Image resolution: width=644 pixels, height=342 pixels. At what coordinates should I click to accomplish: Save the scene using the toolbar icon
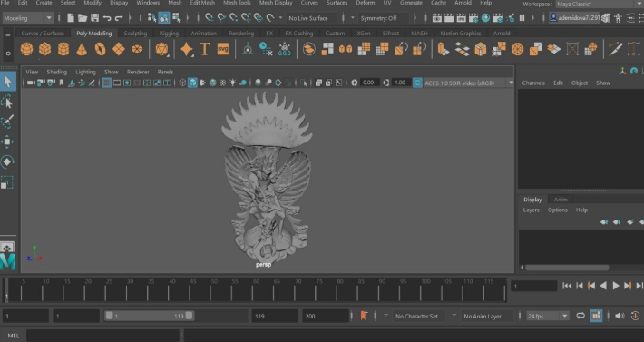95,18
